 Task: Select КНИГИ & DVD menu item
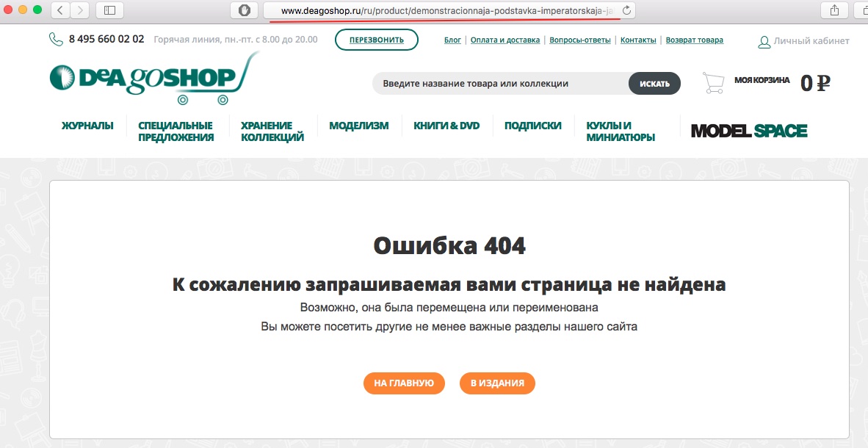click(446, 126)
